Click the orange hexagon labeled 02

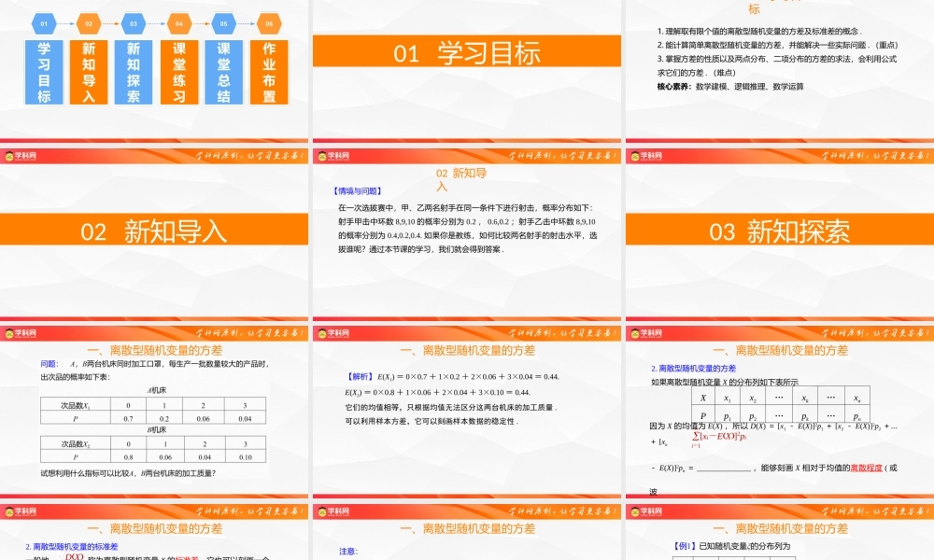[x=89, y=24]
